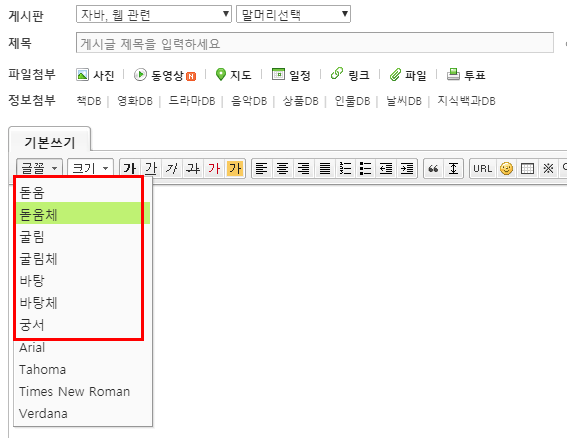Viewport: 567px width, 438px height.
Task: Insert a bulleted list
Action: tap(366, 169)
